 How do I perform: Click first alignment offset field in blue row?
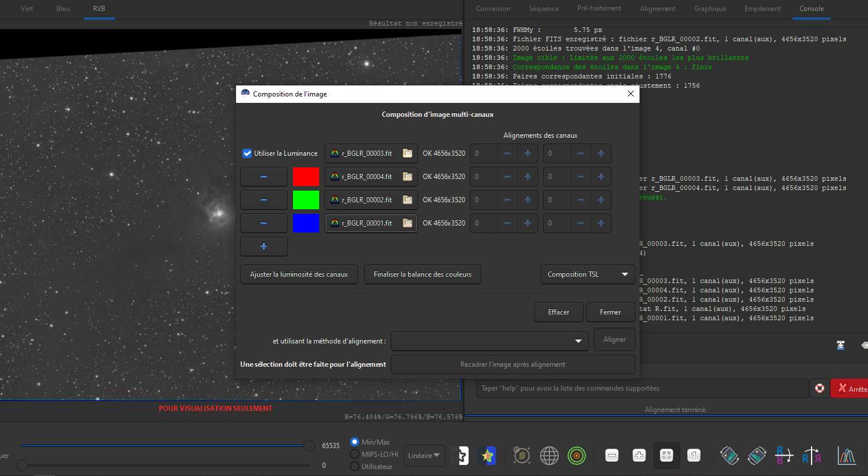(x=484, y=223)
